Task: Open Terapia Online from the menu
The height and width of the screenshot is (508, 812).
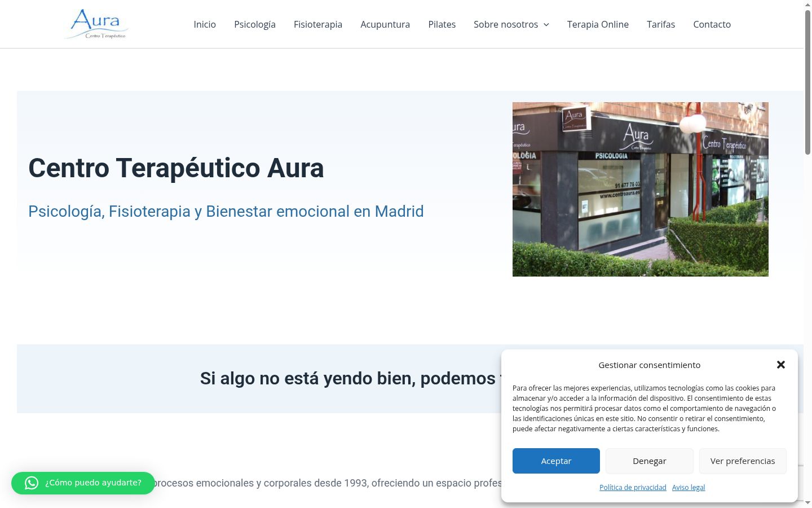Action: (598, 24)
